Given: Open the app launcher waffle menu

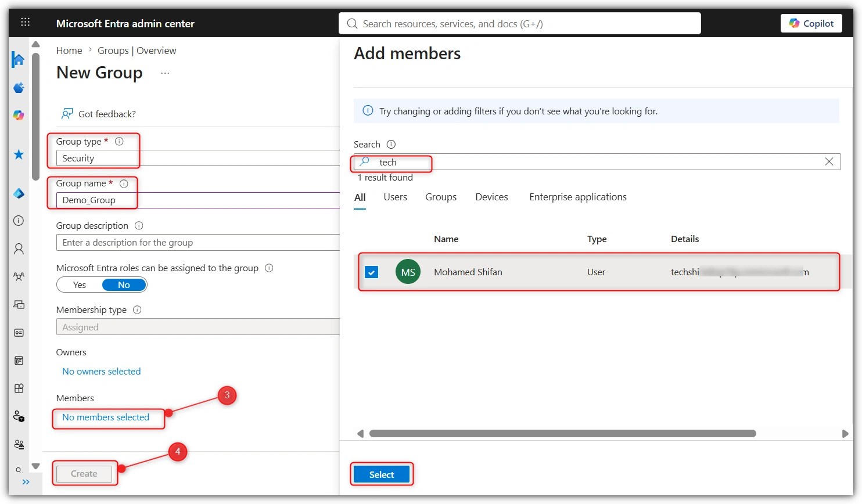Looking at the screenshot, I should tap(25, 22).
